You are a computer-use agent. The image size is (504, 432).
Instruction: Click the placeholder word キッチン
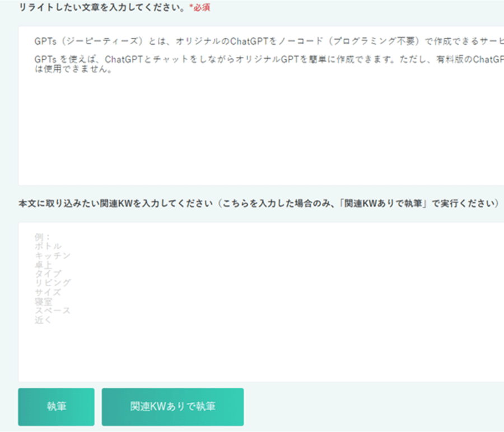[x=53, y=255]
